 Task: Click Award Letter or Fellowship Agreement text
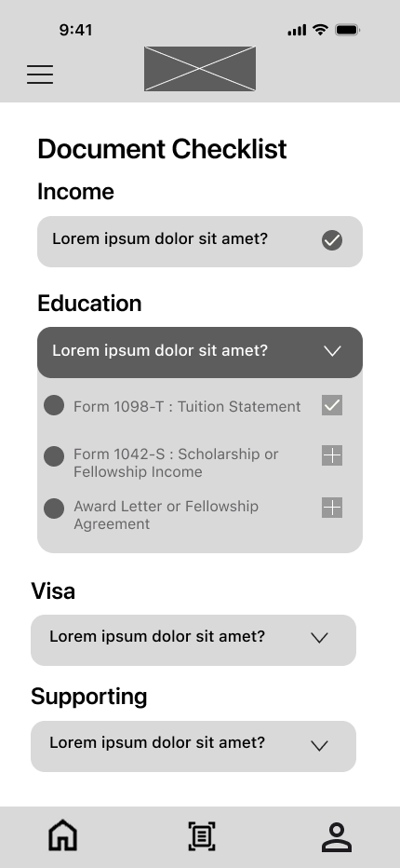pos(166,515)
